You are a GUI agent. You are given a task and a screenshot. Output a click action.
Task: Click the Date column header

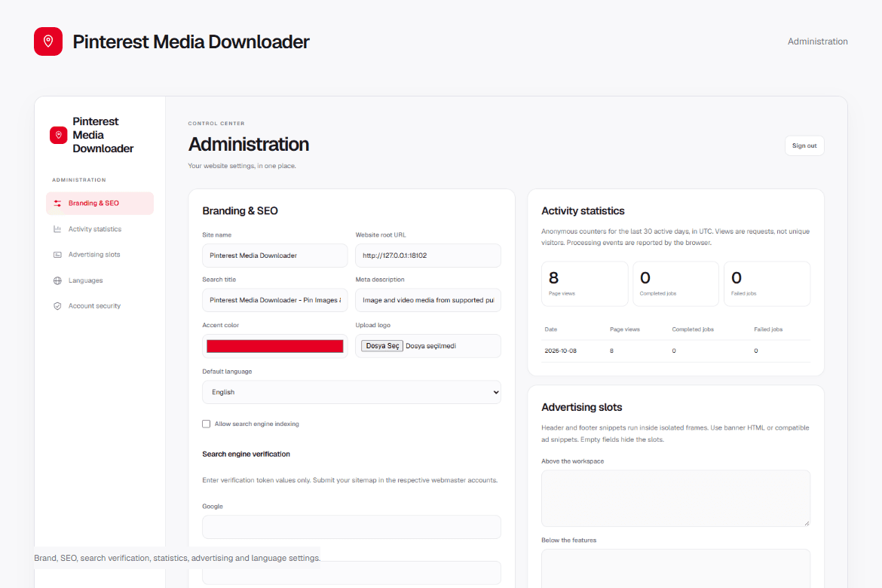pos(551,329)
